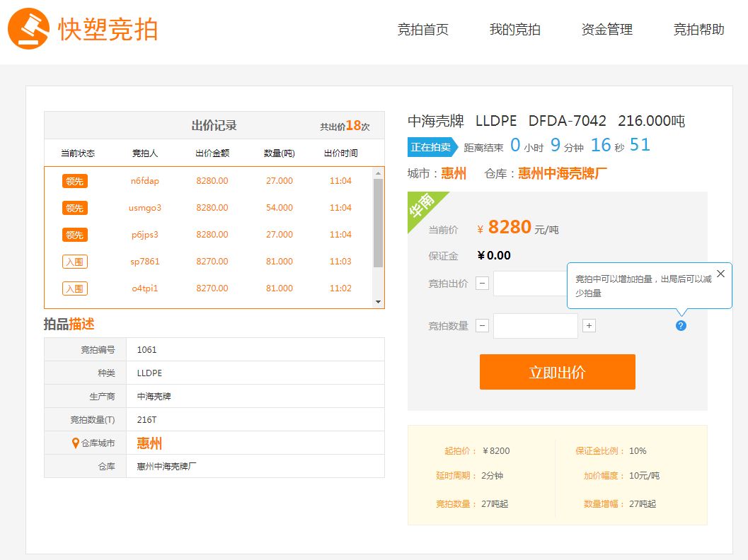Decrease bid quantity with minus button

coord(482,326)
